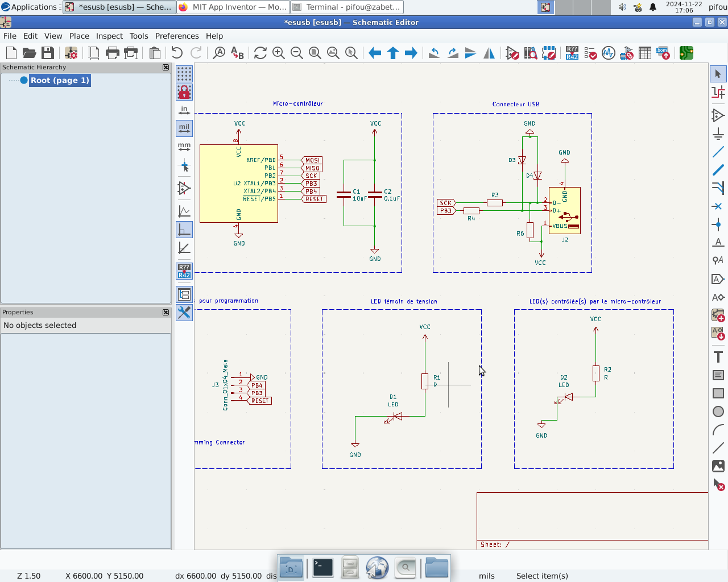Toggle grid overrides lock icon
This screenshot has height=582, width=728.
(184, 92)
